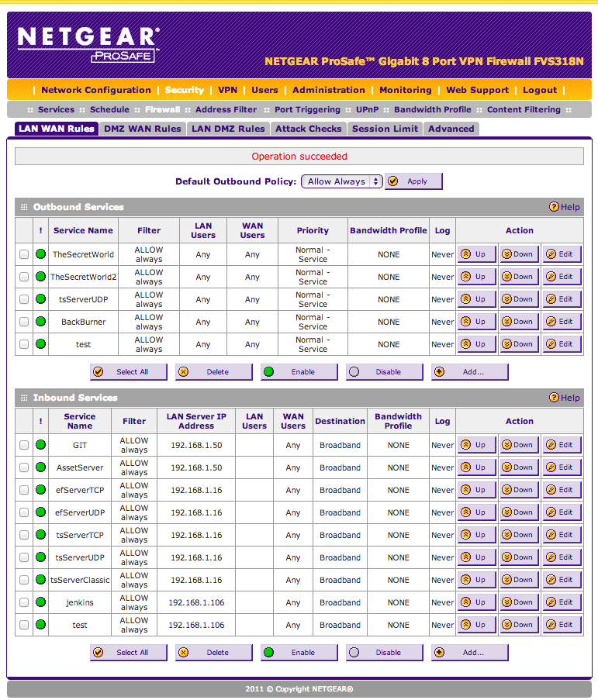Open the Default Outbound Policy dropdown
Image resolution: width=598 pixels, height=700 pixels.
[341, 181]
